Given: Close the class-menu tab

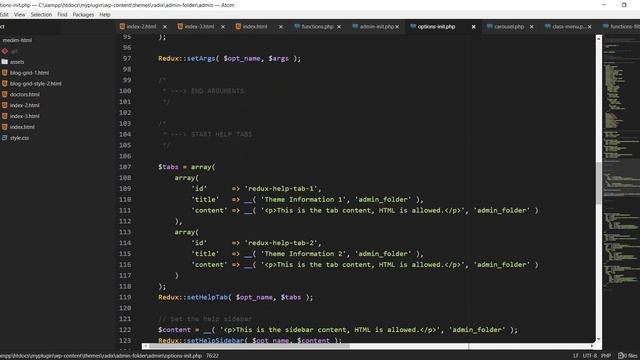Looking at the screenshot, I should coord(589,27).
